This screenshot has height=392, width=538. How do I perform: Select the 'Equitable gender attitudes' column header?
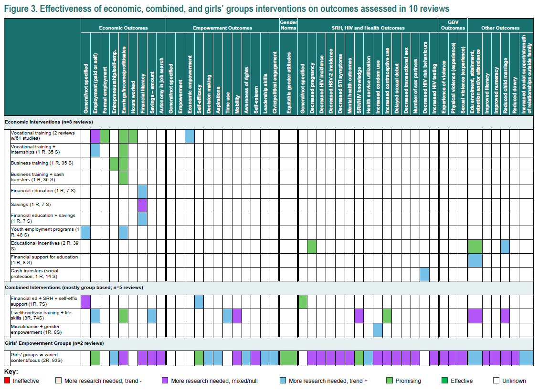click(288, 83)
